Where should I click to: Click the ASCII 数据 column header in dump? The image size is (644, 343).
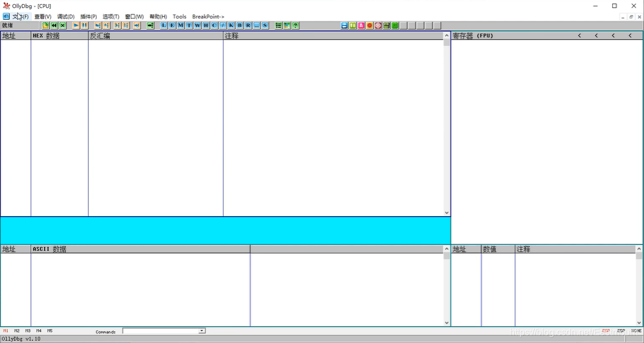(x=140, y=249)
